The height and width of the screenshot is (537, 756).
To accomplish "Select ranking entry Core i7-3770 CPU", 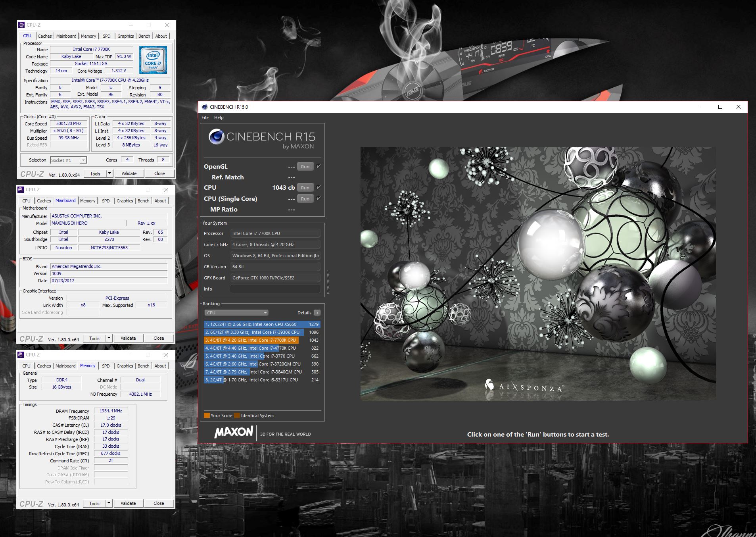I will pyautogui.click(x=262, y=356).
